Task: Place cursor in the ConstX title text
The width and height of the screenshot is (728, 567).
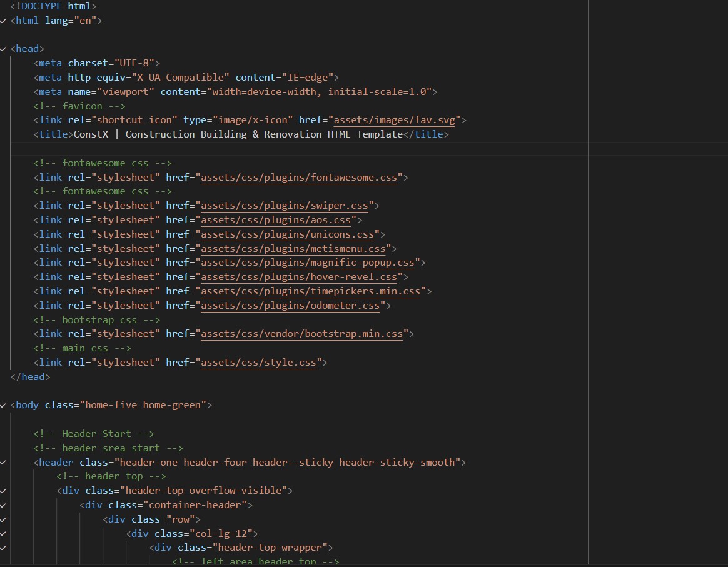Action: pos(238,134)
